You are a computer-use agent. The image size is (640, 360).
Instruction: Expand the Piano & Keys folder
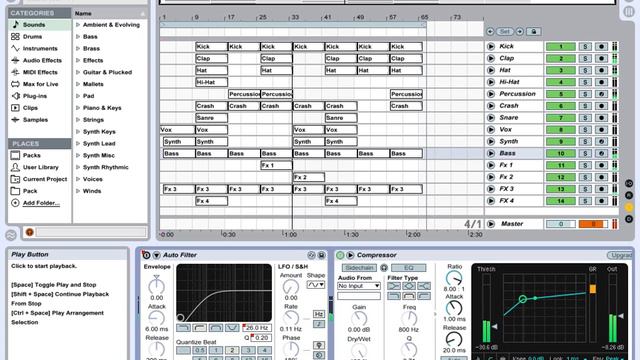coord(78,107)
